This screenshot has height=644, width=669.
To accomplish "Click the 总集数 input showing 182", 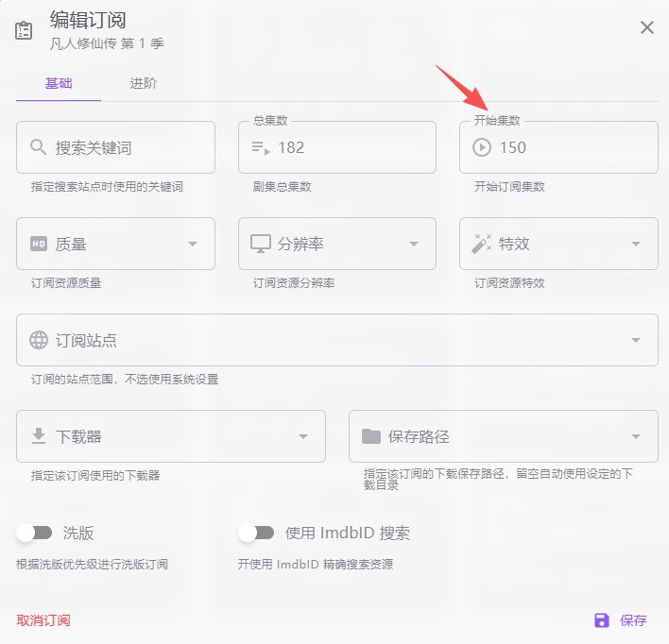I will 350,147.
